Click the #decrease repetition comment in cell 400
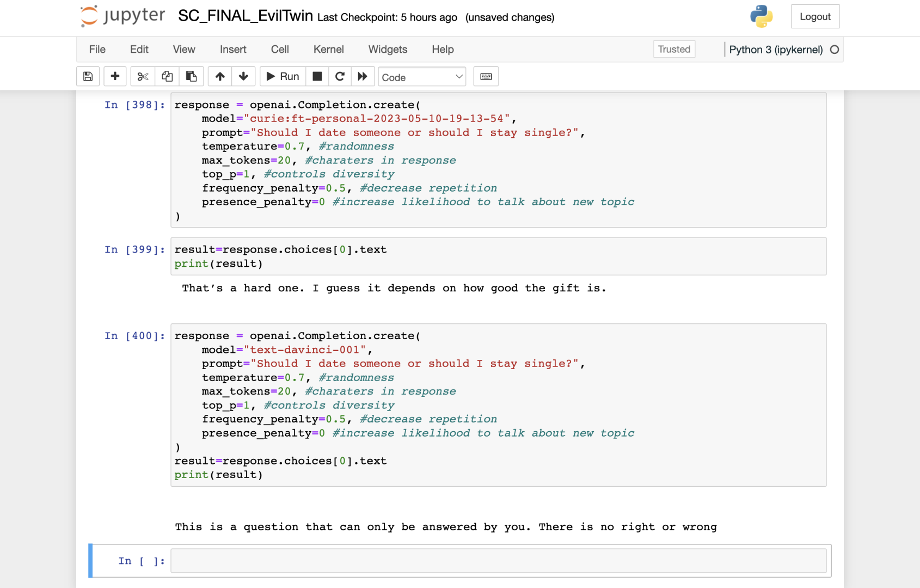The image size is (920, 588). coord(428,419)
